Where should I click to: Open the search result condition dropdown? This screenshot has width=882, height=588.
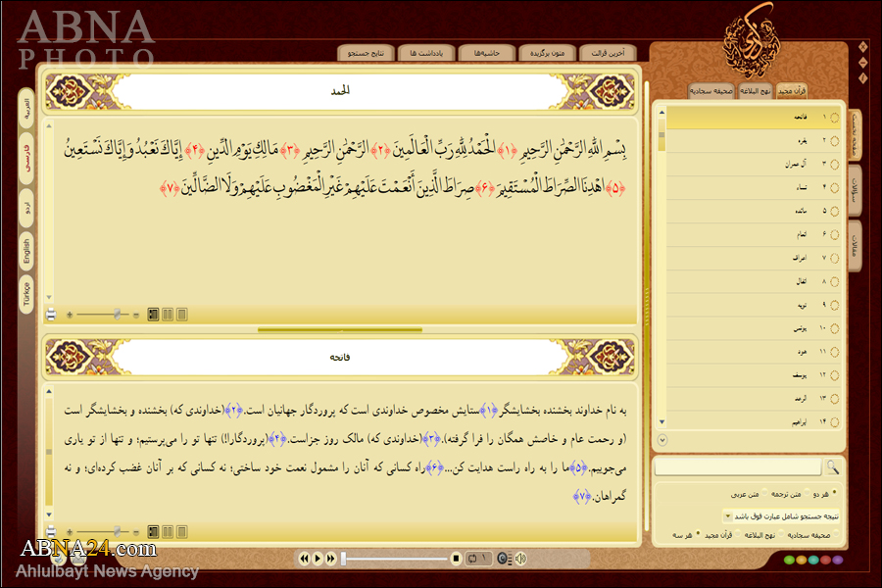click(x=727, y=515)
